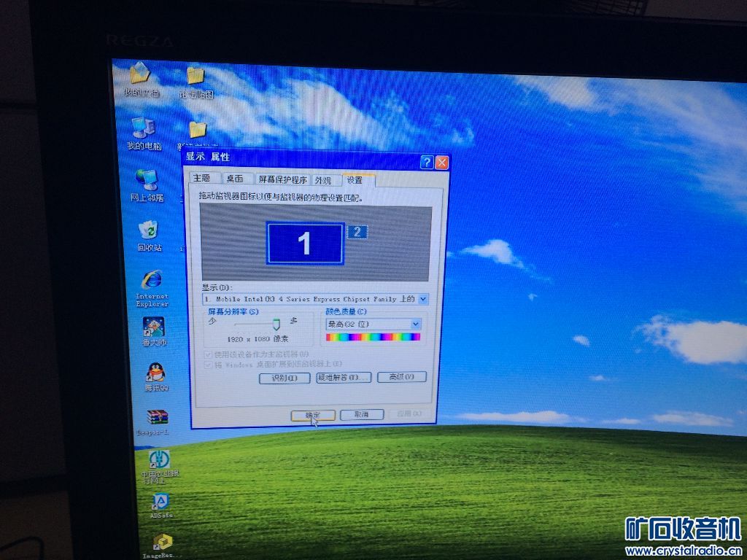The image size is (747, 560).
Task: Click the Troubleshoot (疑难解答) button
Action: click(x=344, y=378)
